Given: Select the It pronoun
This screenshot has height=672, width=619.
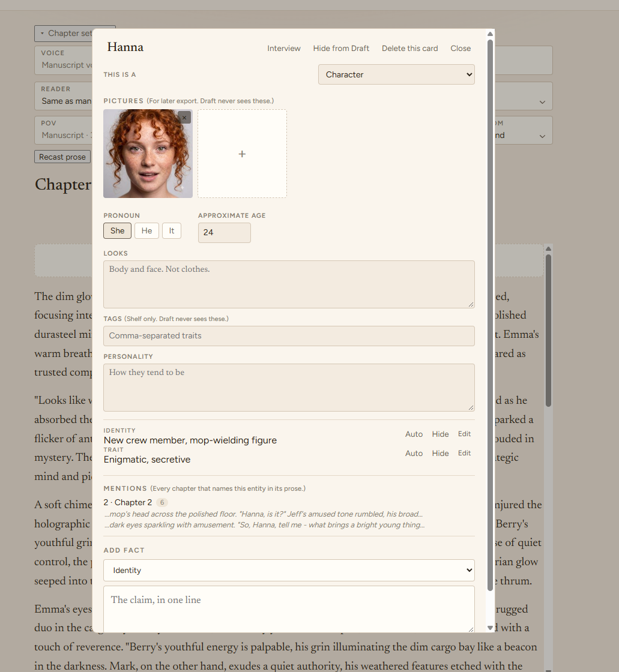Looking at the screenshot, I should 172,230.
